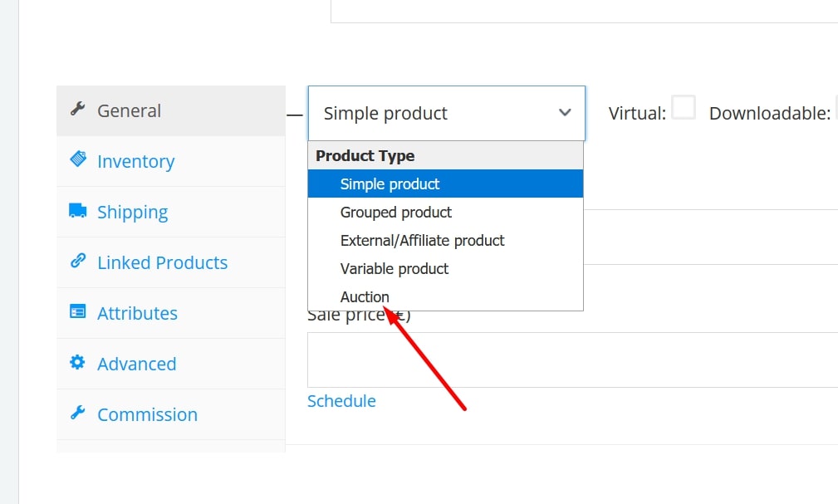Image resolution: width=838 pixels, height=504 pixels.
Task: Click the Attributes list icon
Action: click(x=78, y=311)
